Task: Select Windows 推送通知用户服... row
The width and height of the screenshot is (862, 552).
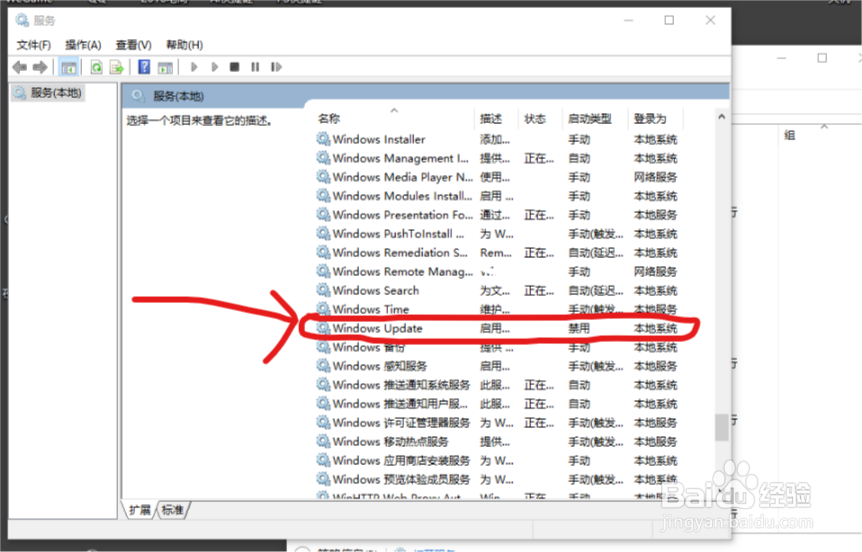Action: tap(498, 404)
